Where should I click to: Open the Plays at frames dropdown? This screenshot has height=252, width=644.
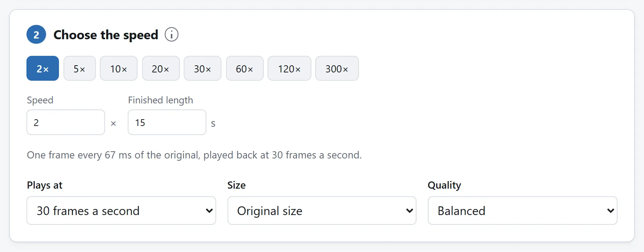pos(121,211)
